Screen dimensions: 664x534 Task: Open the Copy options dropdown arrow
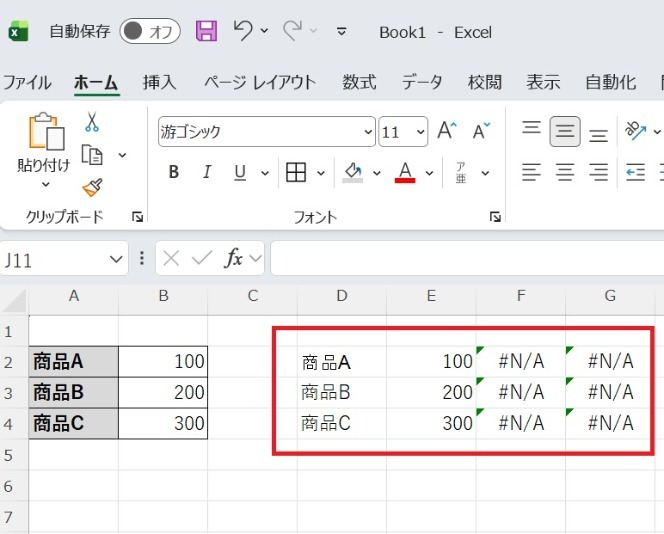click(122, 155)
